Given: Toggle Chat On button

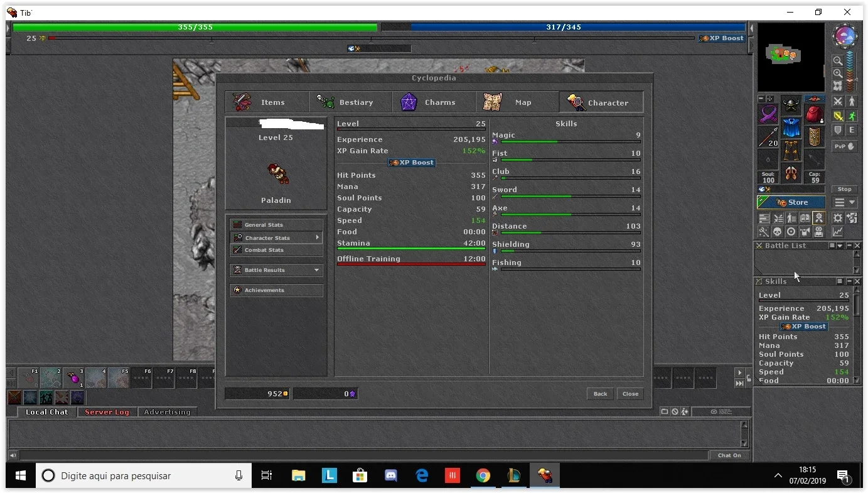Looking at the screenshot, I should [730, 455].
